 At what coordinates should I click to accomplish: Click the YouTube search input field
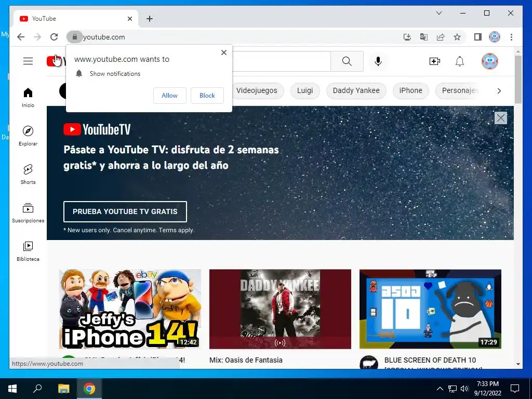tap(281, 61)
